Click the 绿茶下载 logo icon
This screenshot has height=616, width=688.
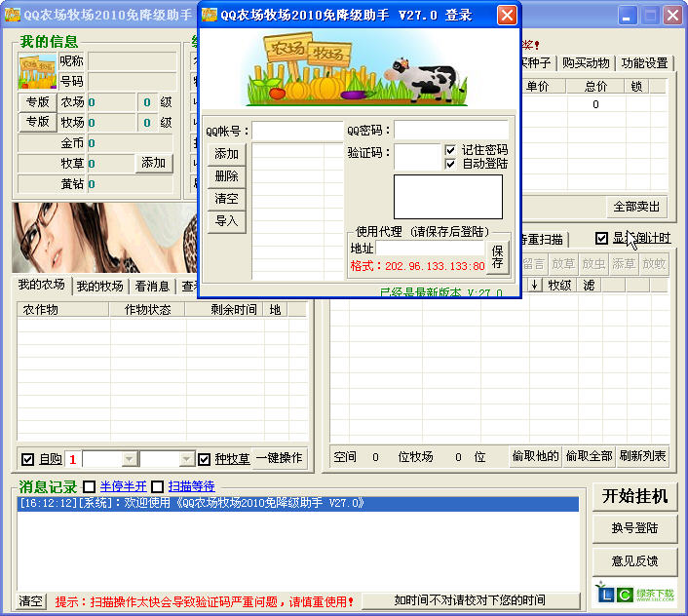click(606, 594)
